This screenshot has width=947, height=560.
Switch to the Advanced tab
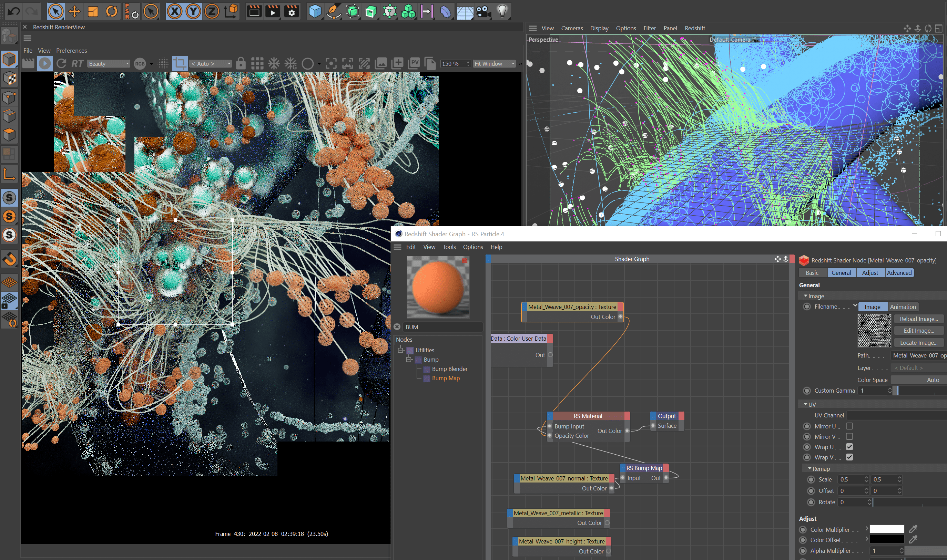point(899,272)
